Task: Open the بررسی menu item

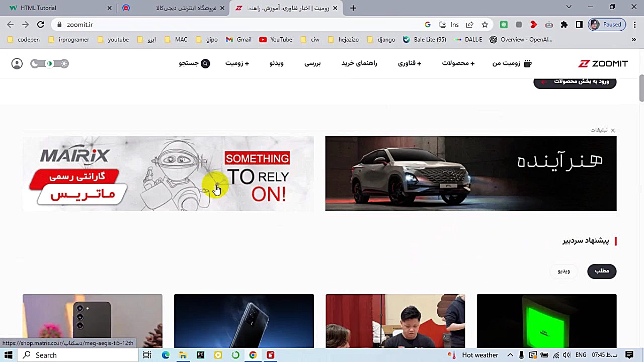Action: (x=312, y=63)
